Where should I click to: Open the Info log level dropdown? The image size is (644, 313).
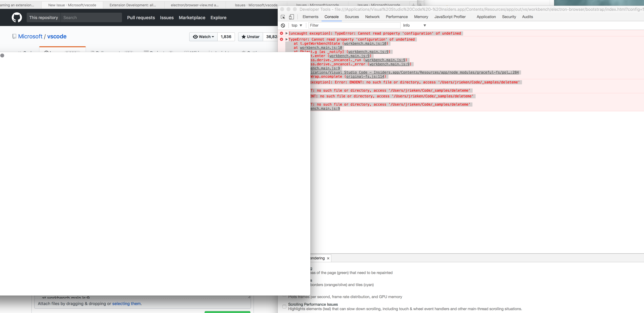point(414,26)
